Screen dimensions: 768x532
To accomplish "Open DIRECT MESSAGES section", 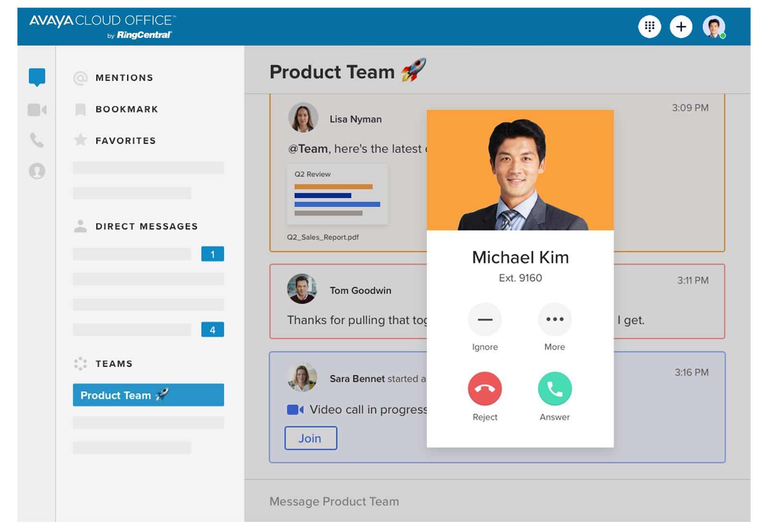I will tap(146, 226).
